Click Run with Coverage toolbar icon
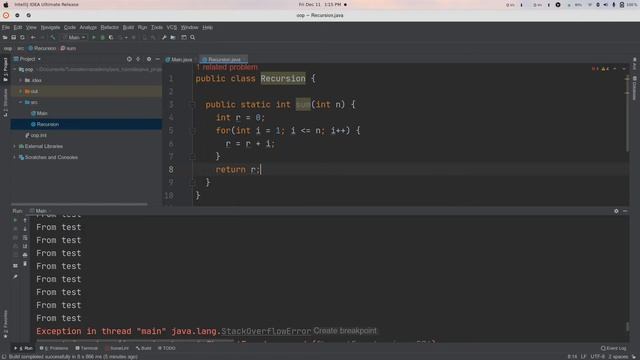The width and height of the screenshot is (640, 360). point(111,38)
